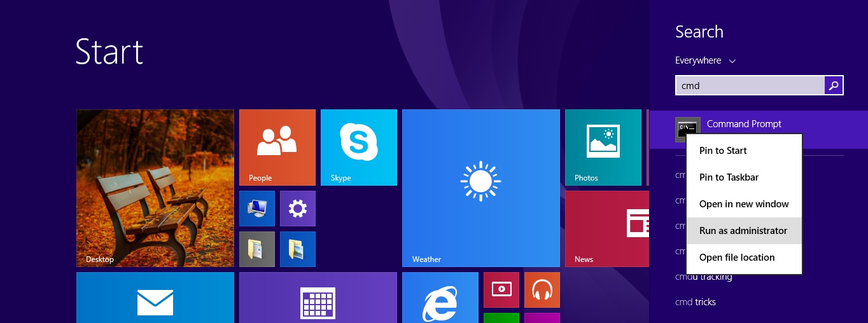Viewport: 868px width, 323px height.
Task: Open the Weather tile
Action: point(481,188)
